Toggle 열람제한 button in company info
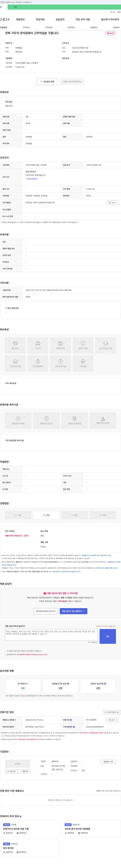The height and width of the screenshot is (868, 121). coord(24,771)
